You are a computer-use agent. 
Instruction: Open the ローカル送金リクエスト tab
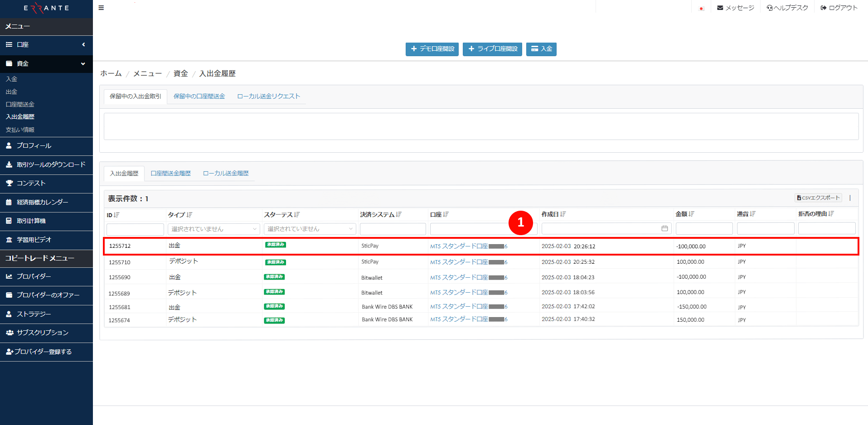coord(268,96)
